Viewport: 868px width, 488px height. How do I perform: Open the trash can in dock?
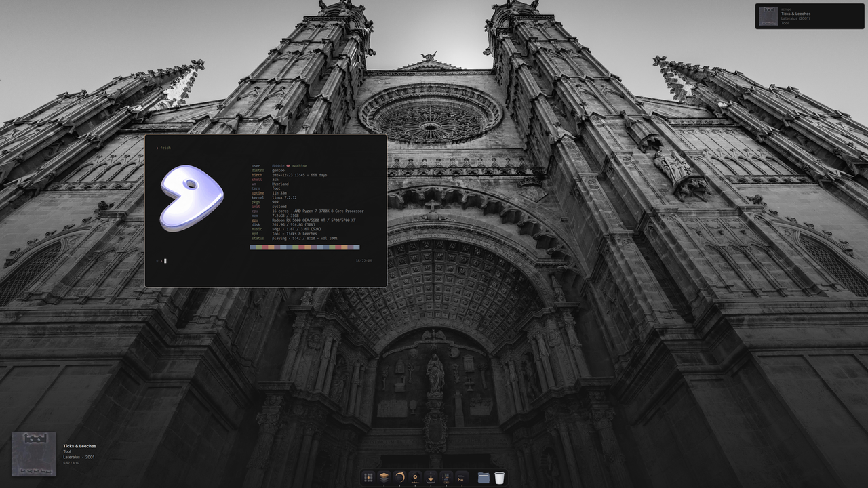pyautogui.click(x=500, y=478)
